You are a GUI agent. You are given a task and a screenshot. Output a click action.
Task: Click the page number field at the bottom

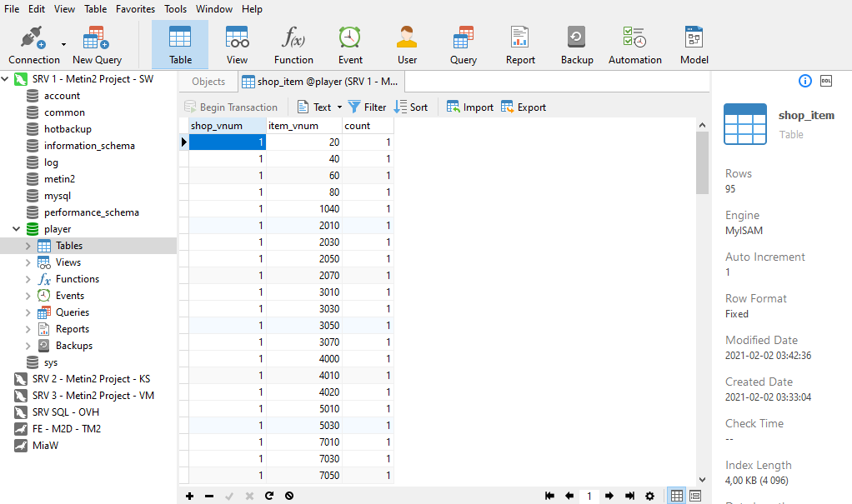click(x=589, y=496)
